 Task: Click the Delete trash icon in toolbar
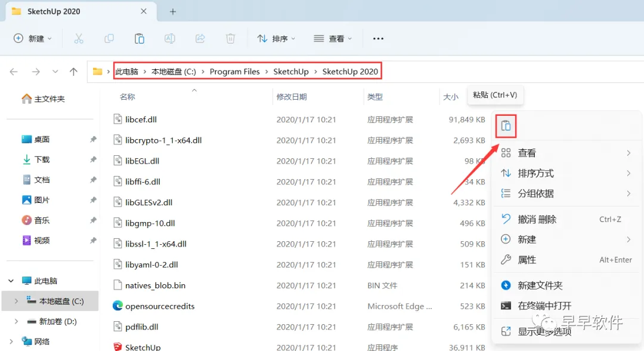pos(230,39)
